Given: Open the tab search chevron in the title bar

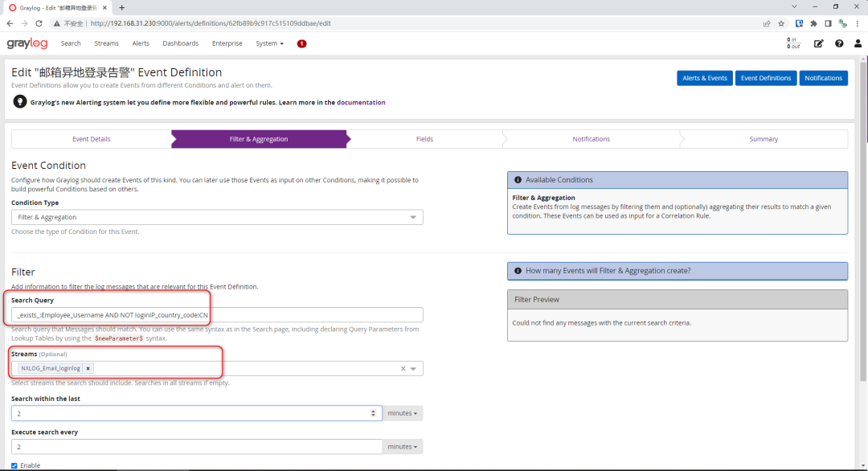Looking at the screenshot, I should tap(794, 6).
